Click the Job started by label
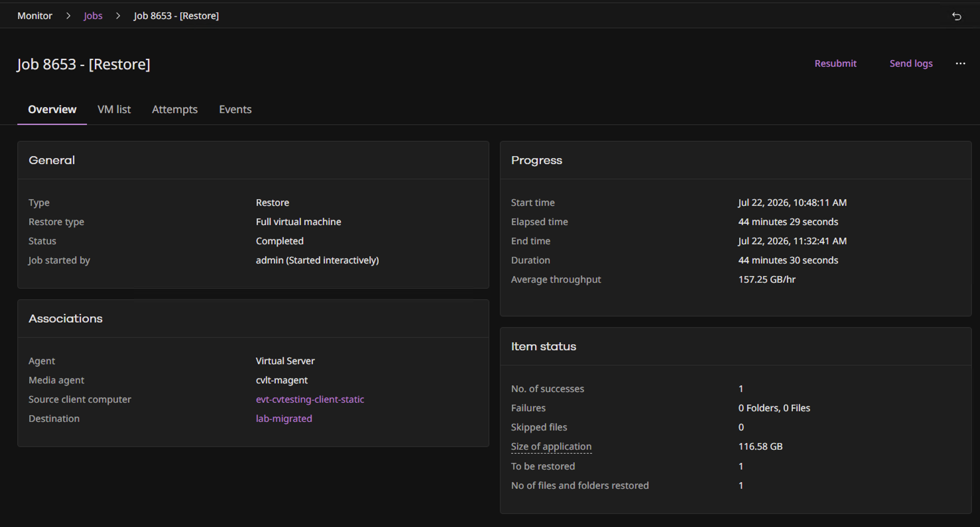 tap(59, 260)
